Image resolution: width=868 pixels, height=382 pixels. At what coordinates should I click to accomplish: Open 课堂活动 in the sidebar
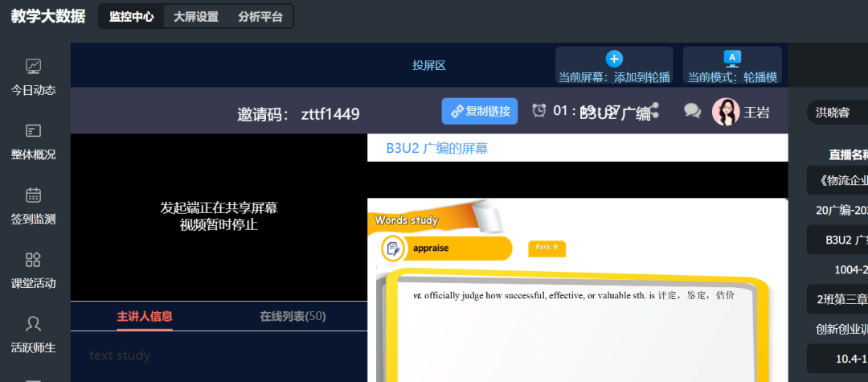[x=34, y=270]
